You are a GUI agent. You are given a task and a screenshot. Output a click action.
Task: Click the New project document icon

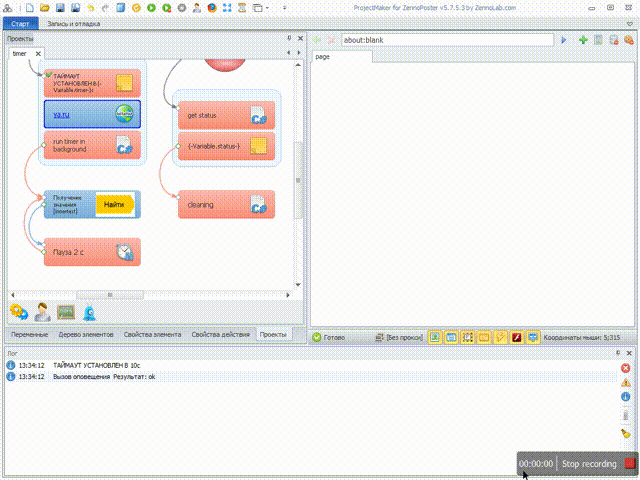point(29,7)
